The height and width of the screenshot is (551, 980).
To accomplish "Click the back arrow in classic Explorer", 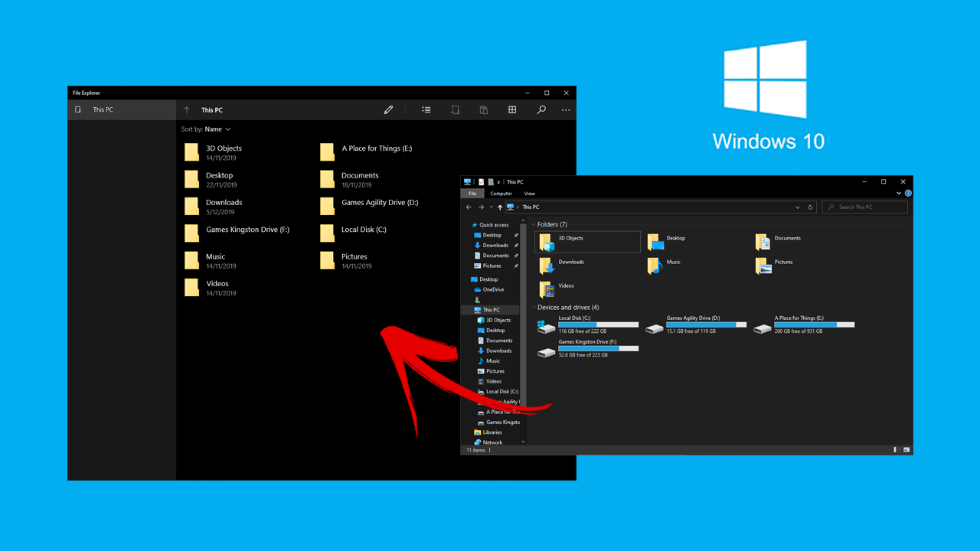I will [469, 207].
